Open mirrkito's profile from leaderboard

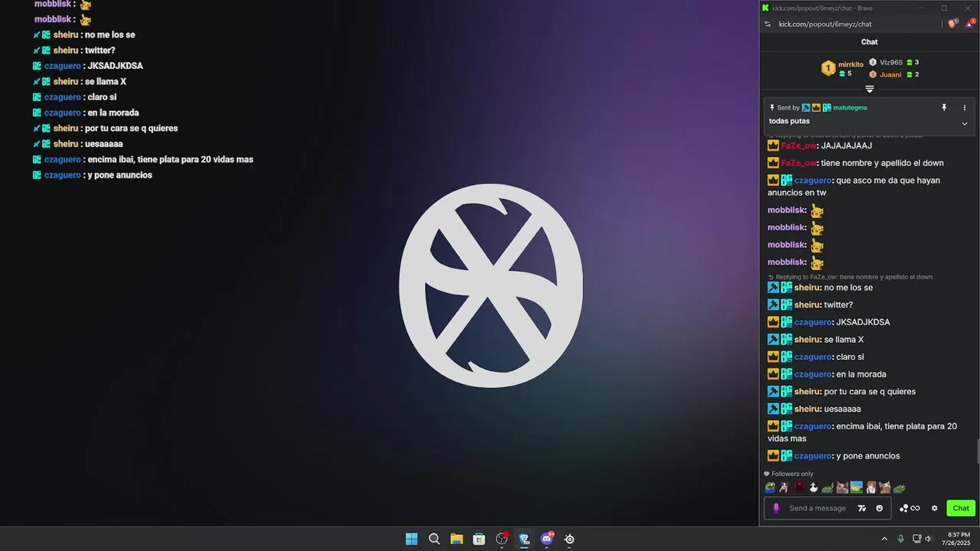coord(851,64)
